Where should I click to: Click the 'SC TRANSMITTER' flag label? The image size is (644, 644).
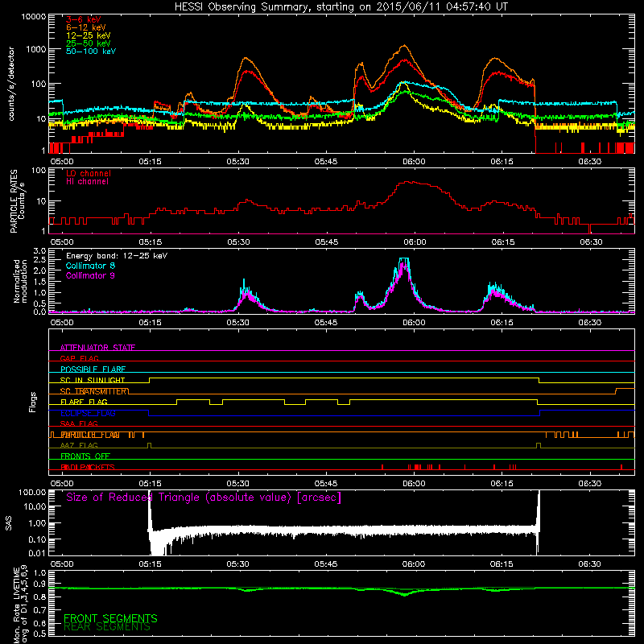94,391
